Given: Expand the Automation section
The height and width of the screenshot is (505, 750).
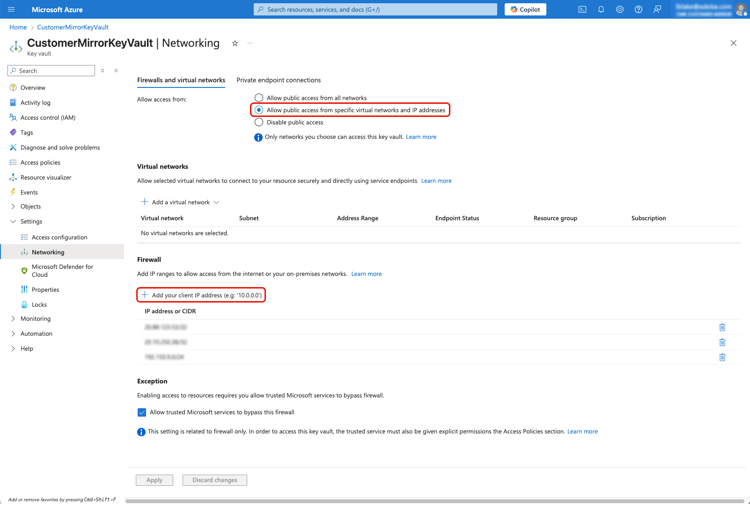Looking at the screenshot, I should pos(13,334).
